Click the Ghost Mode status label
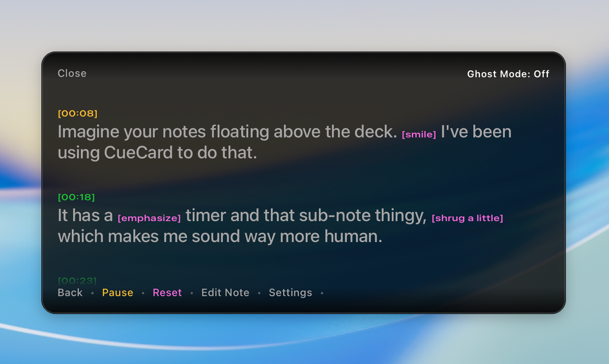This screenshot has width=609, height=364. pos(508,74)
